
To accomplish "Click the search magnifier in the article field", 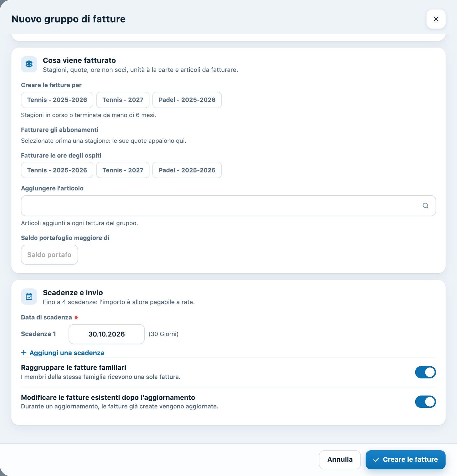I will coord(425,206).
